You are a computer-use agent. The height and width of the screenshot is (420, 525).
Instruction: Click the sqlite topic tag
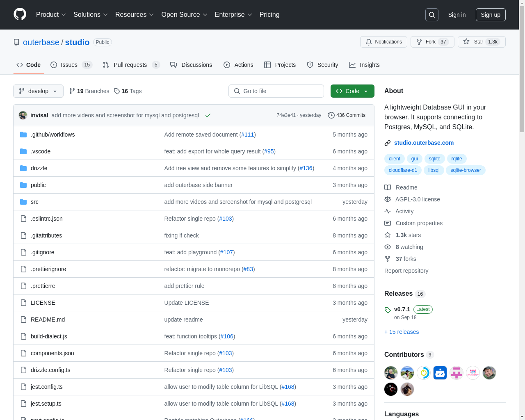coord(434,159)
